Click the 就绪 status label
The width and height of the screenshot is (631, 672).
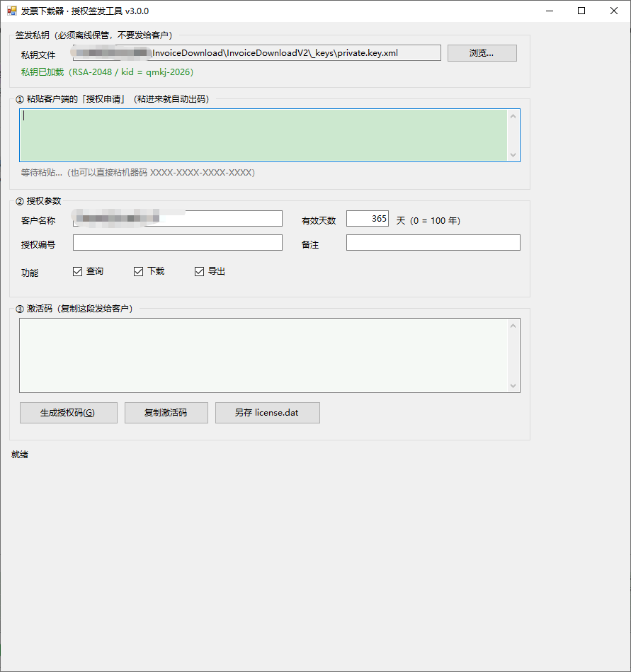pyautogui.click(x=20, y=455)
